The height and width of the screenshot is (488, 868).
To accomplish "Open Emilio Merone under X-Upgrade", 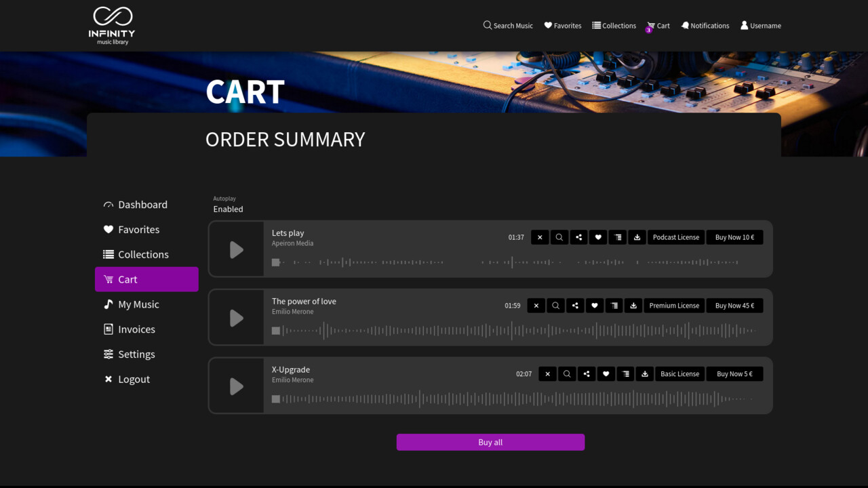I will click(x=292, y=380).
